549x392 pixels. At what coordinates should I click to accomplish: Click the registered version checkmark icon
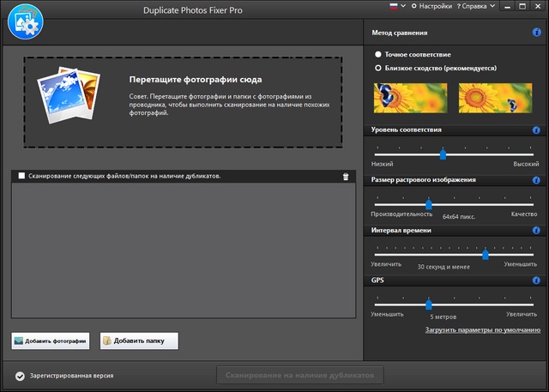point(19,376)
